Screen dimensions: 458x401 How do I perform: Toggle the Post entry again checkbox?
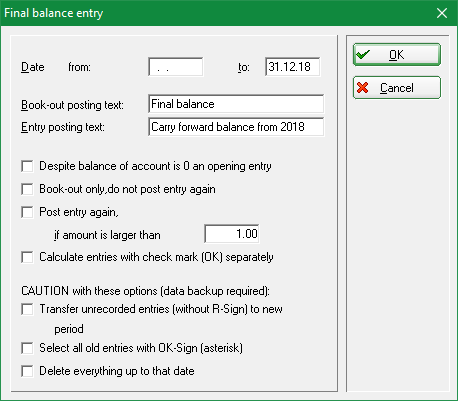[x=27, y=212]
